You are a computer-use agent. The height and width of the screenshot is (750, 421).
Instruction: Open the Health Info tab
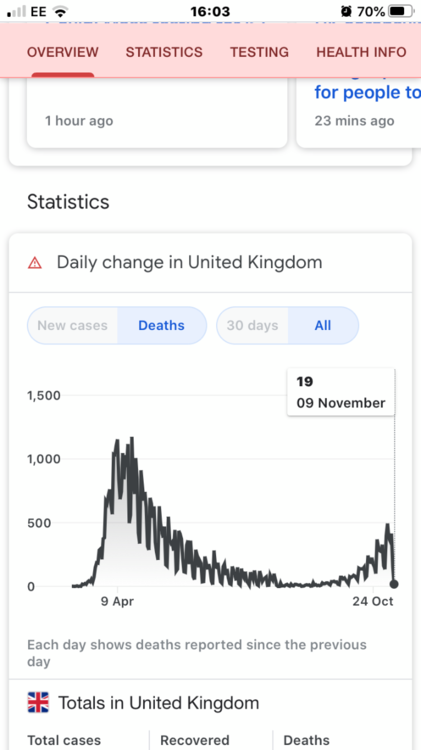(x=361, y=52)
